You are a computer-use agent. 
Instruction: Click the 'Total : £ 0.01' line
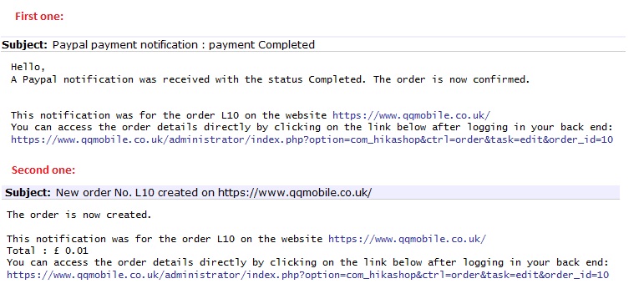point(48,251)
